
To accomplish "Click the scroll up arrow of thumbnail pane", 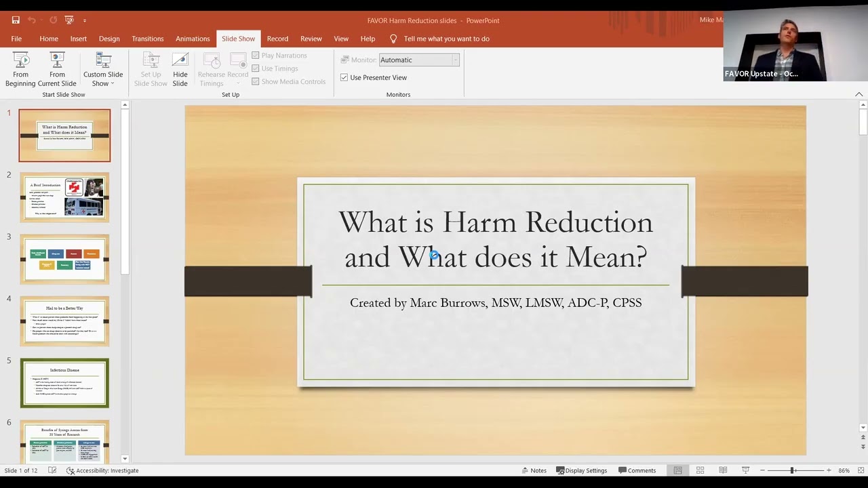I will click(x=125, y=105).
